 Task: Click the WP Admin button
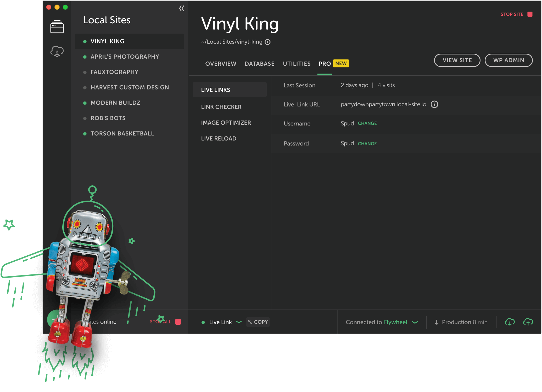tap(509, 60)
